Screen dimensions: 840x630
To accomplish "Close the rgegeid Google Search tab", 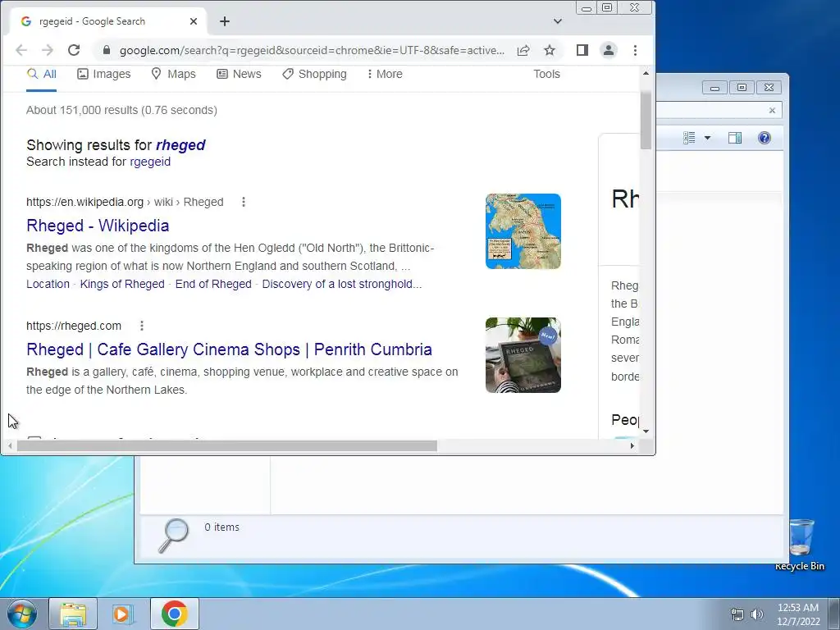I will pyautogui.click(x=194, y=21).
